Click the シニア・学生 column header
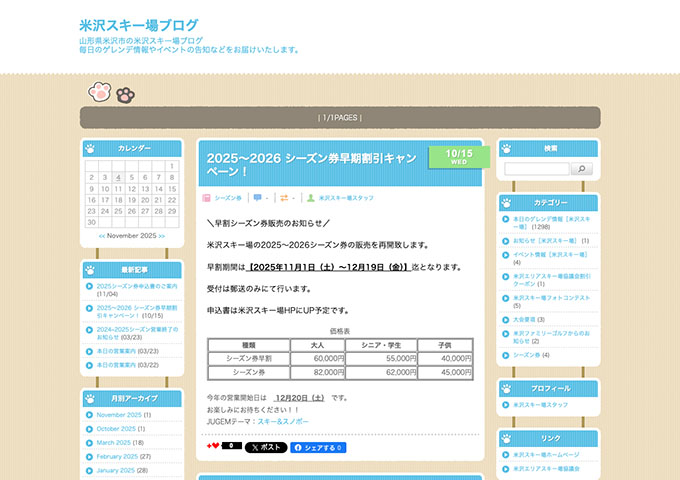The image size is (680, 480). [381, 345]
